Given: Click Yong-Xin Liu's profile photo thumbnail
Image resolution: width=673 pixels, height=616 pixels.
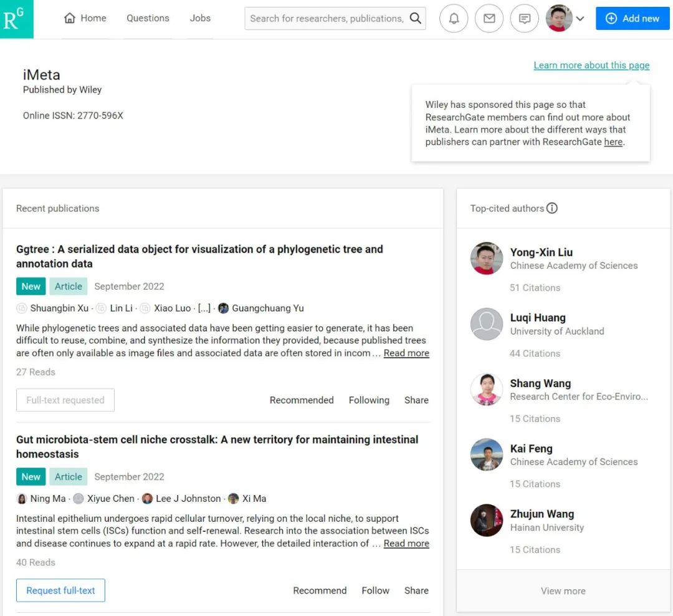Looking at the screenshot, I should [x=486, y=258].
